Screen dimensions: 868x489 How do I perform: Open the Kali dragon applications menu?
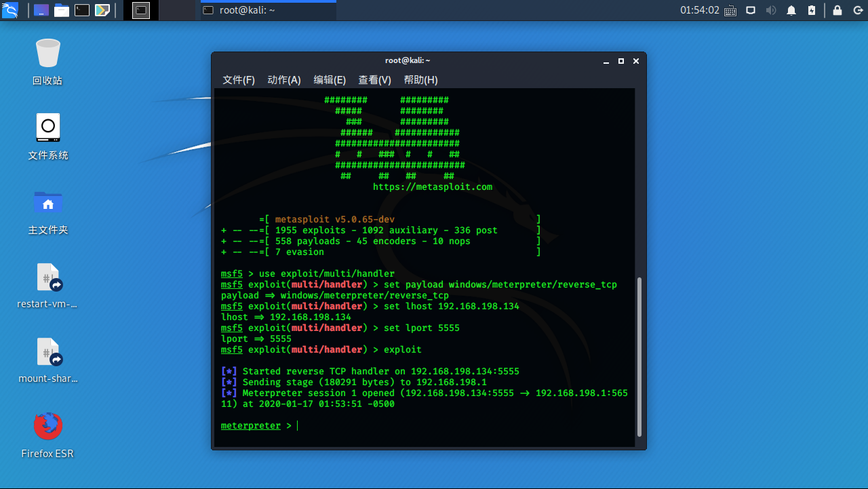tap(10, 10)
